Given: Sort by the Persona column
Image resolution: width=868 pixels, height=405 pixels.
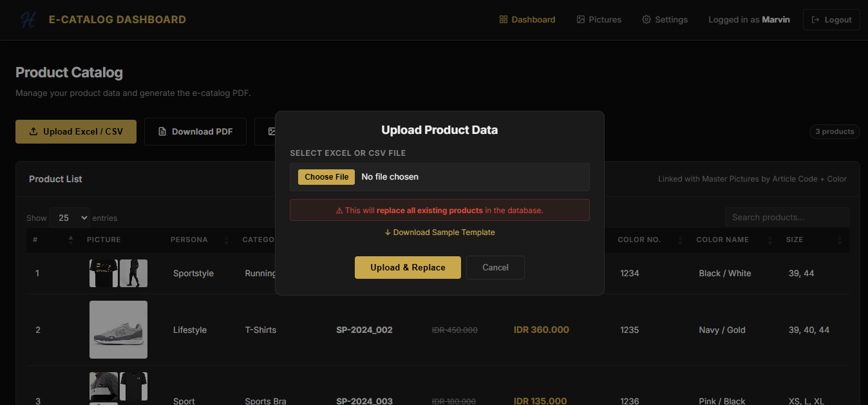Looking at the screenshot, I should click(199, 240).
